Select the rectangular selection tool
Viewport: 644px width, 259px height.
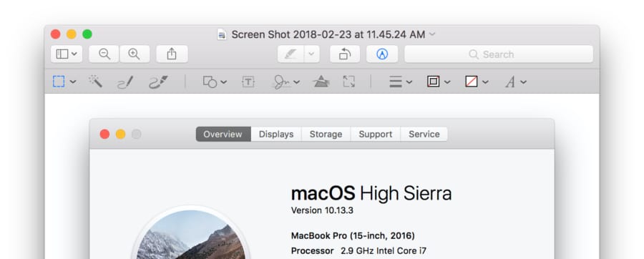pyautogui.click(x=59, y=82)
